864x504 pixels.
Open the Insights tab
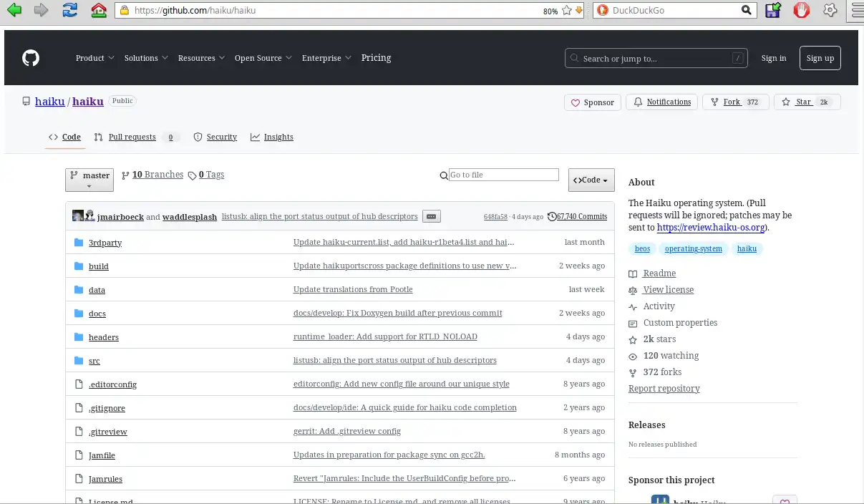[x=272, y=137]
